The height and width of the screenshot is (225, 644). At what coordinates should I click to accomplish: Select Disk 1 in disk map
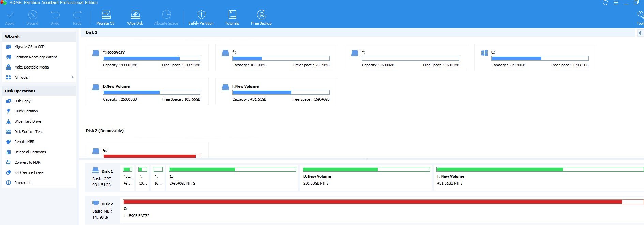(x=102, y=178)
